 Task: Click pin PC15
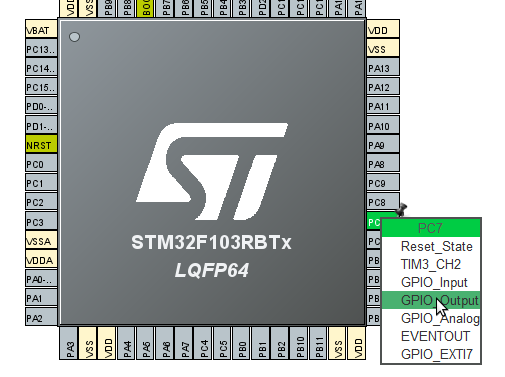[x=41, y=87]
